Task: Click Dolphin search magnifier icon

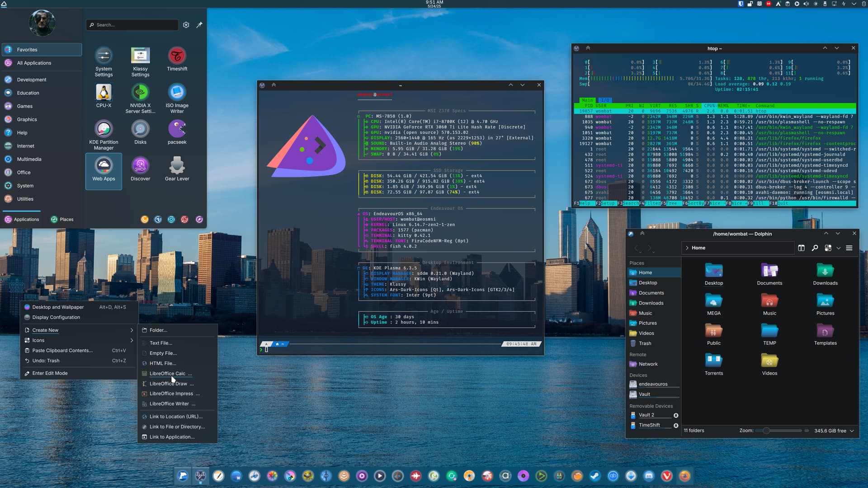Action: tap(815, 248)
